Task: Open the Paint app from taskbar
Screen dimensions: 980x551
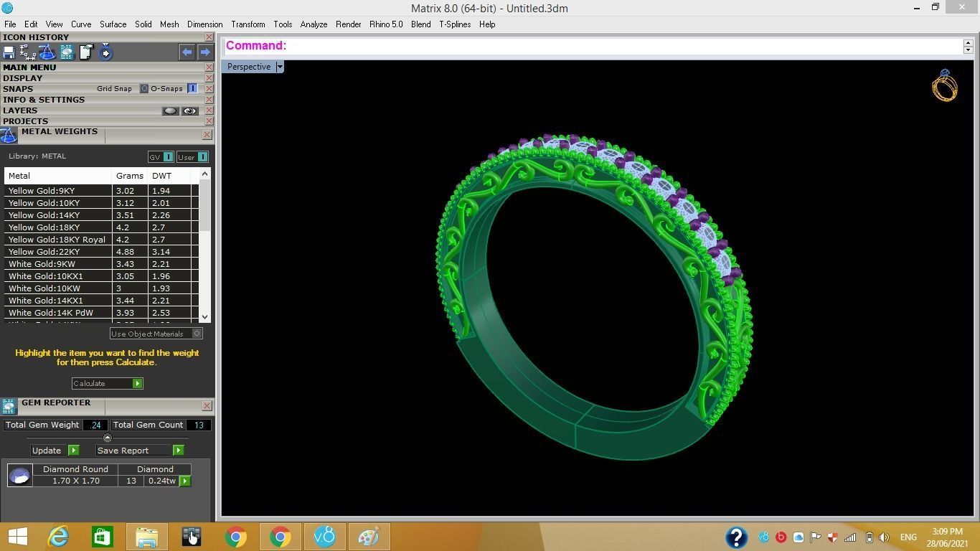Action: (x=369, y=537)
